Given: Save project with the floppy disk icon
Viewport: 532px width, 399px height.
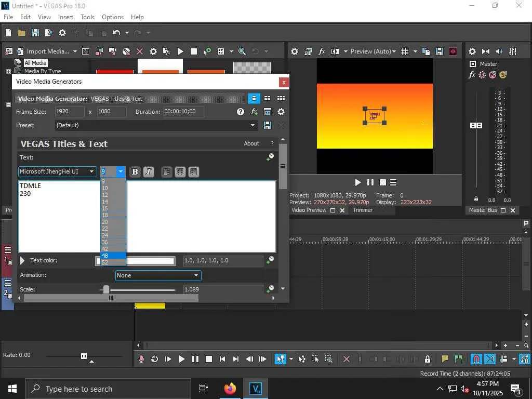Looking at the screenshot, I should [x=35, y=33].
